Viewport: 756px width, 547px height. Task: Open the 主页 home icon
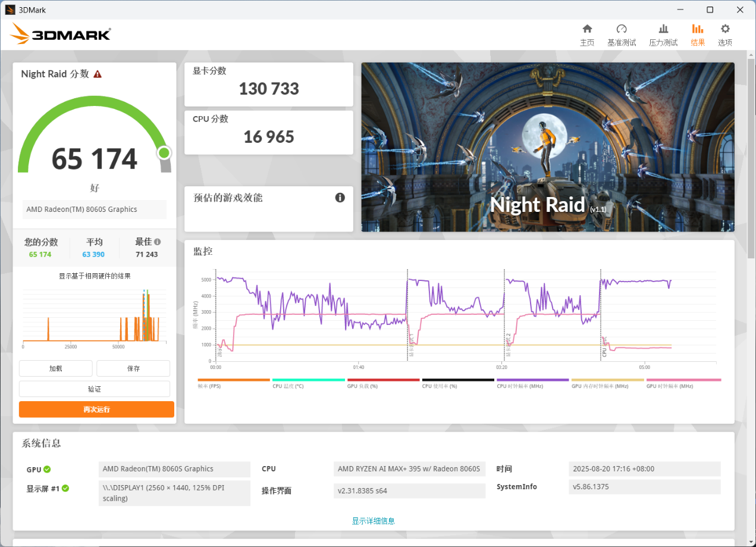point(586,29)
